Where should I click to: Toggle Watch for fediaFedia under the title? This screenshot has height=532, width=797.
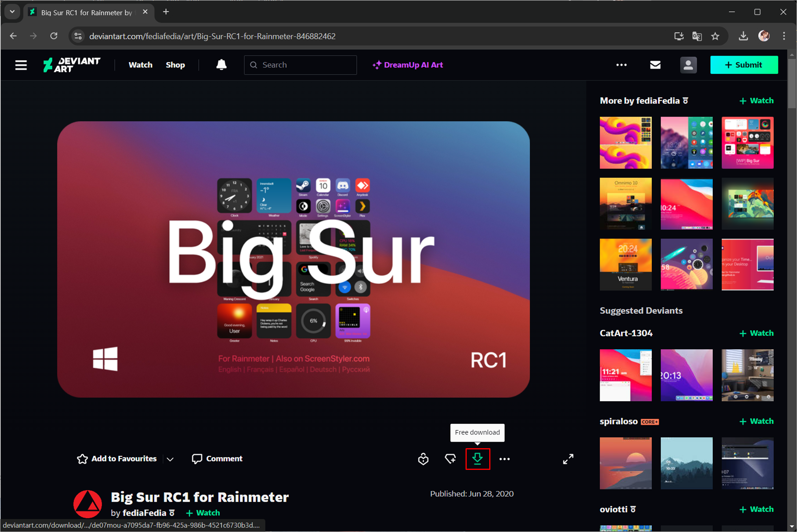coord(203,512)
